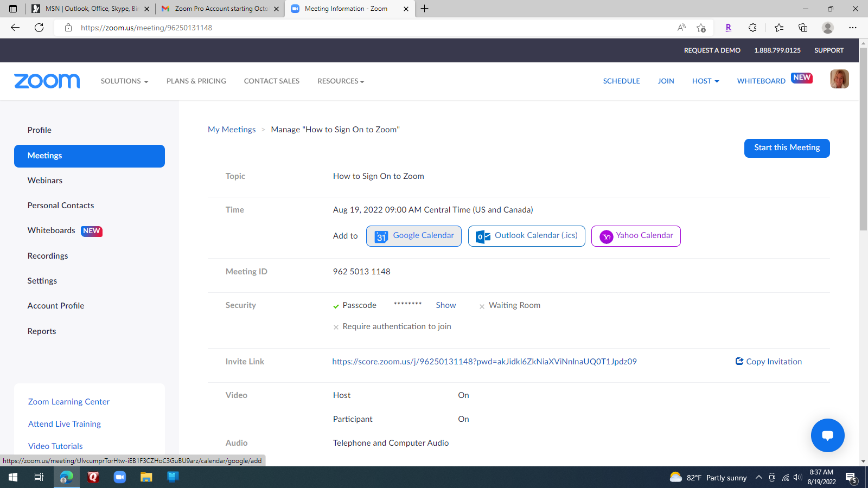The height and width of the screenshot is (488, 868).
Task: Click the Edge browser taskbar icon
Action: click(67, 477)
